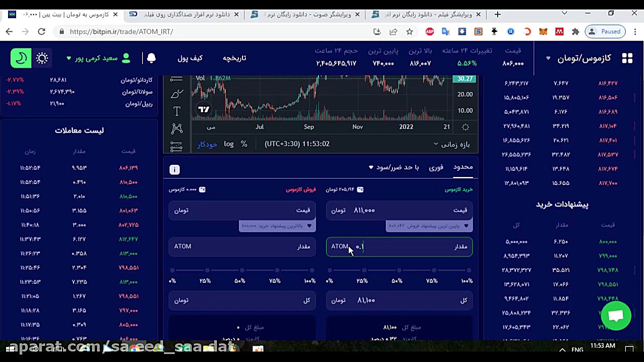Click the sell total toman field
Viewport: 644px width, 362px height.
click(242, 300)
